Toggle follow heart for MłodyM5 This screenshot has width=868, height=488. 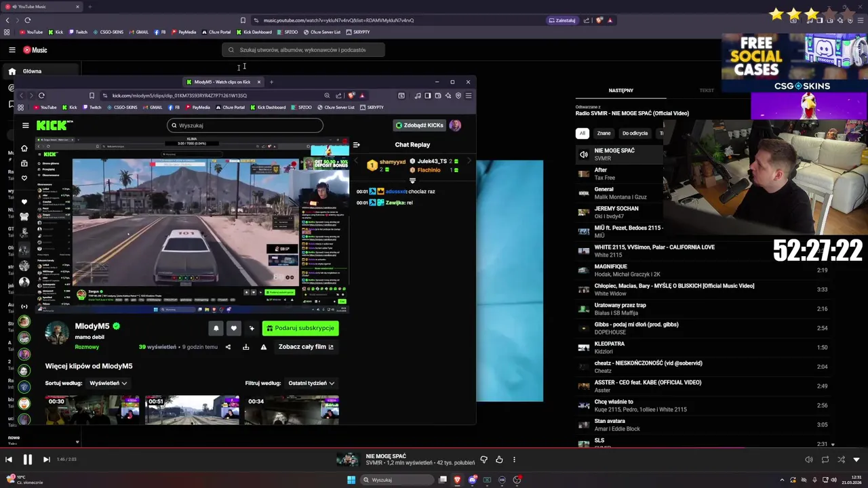[x=234, y=328]
